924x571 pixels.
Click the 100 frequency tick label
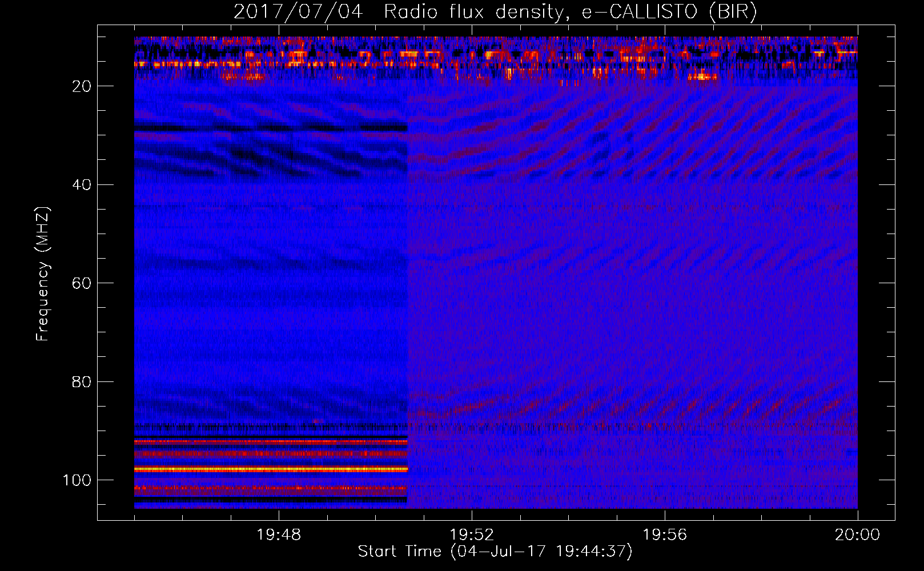77,480
